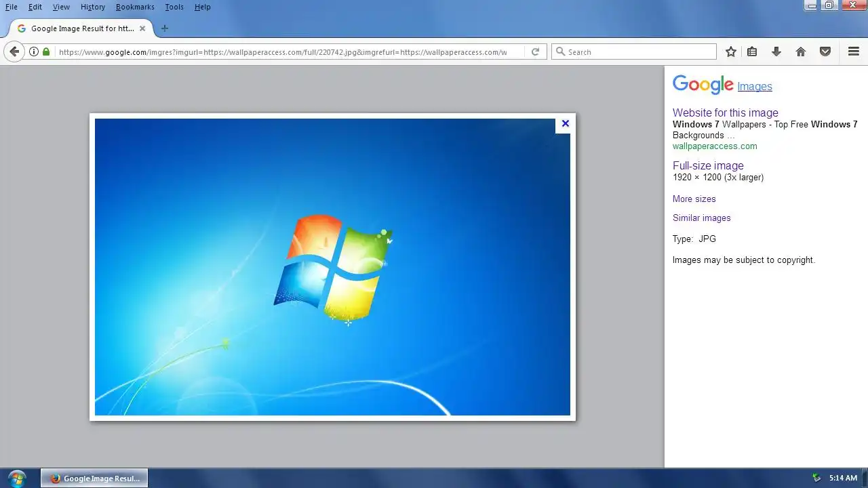The height and width of the screenshot is (488, 868).
Task: Click the Pocket save icon
Action: 825,52
